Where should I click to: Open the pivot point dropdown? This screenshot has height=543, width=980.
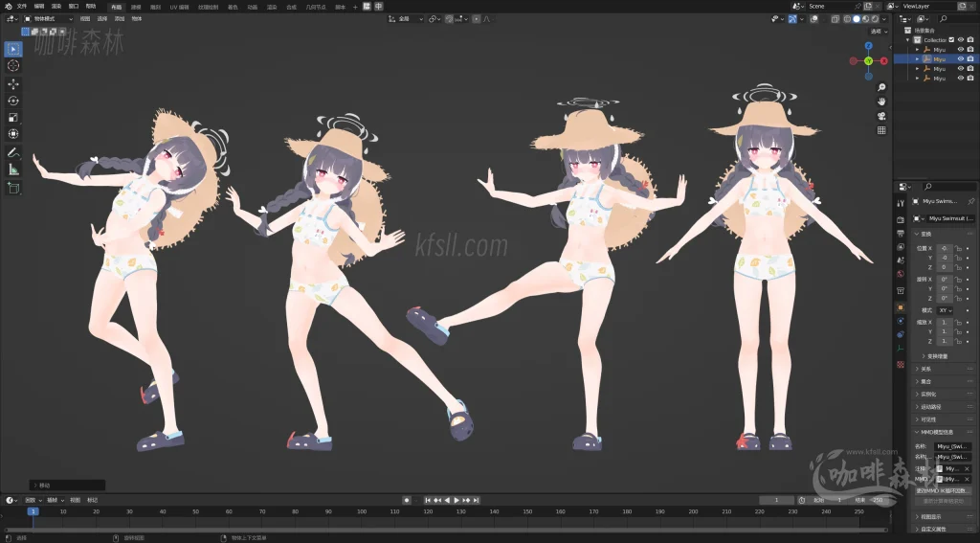(434, 19)
